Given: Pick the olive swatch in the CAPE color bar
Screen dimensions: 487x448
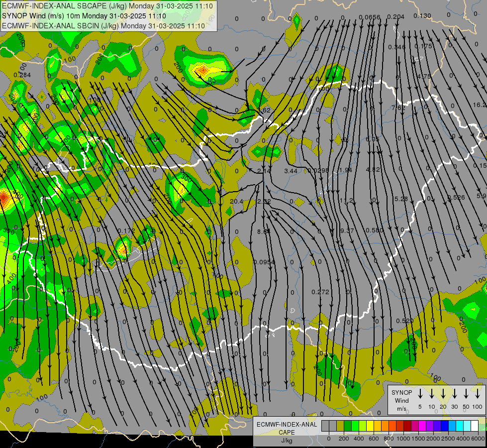Looking at the screenshot, I should coord(340,426).
